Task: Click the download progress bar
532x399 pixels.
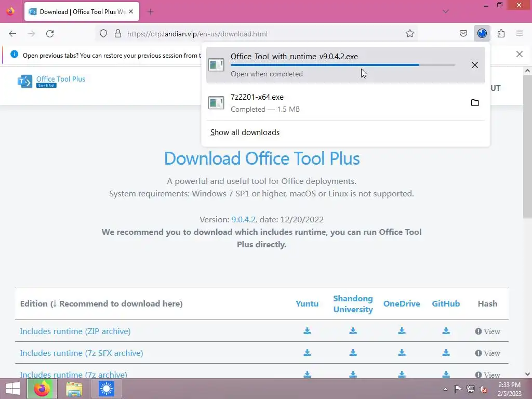Action: [343, 65]
